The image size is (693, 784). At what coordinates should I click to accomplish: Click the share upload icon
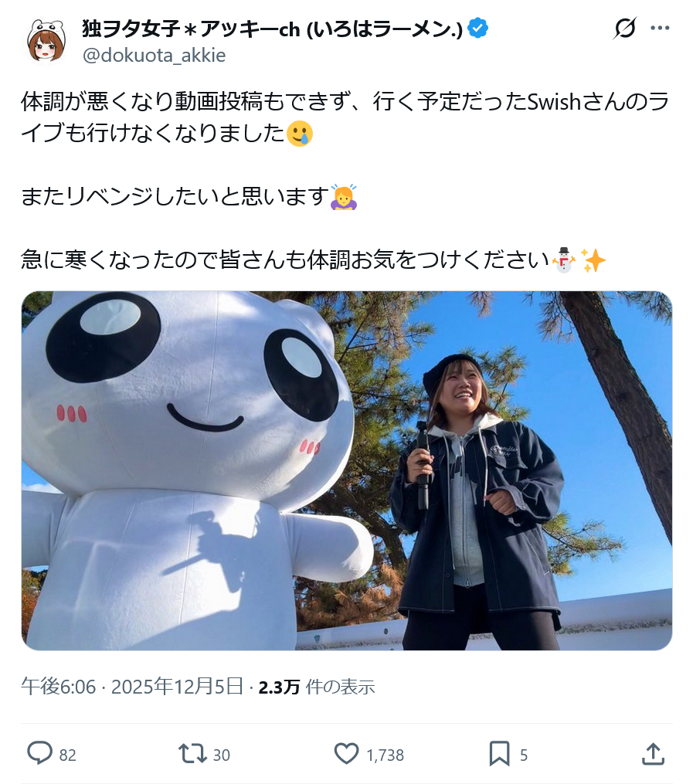point(653,754)
